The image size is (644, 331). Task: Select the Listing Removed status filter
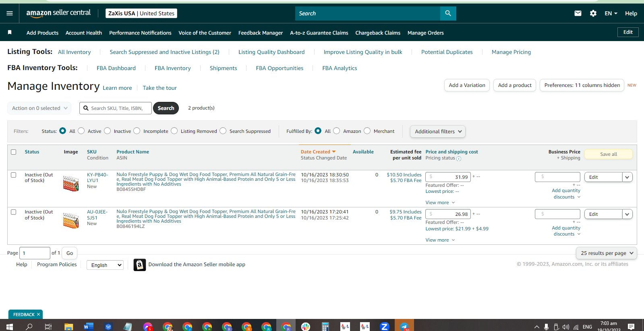(x=174, y=131)
